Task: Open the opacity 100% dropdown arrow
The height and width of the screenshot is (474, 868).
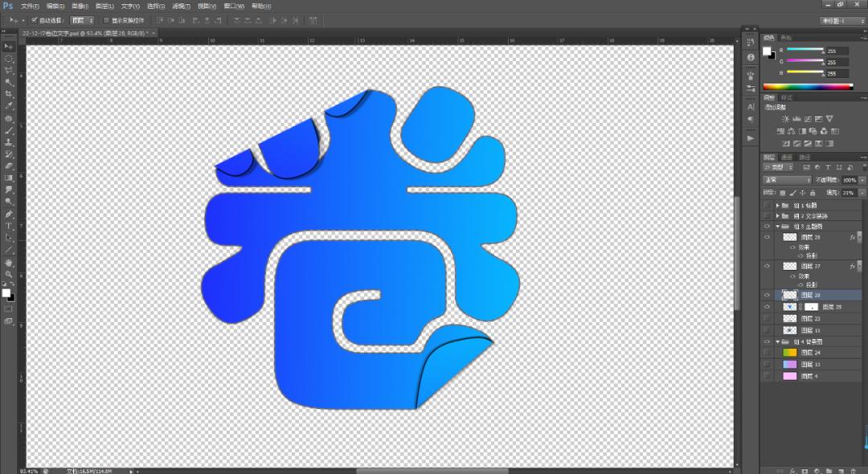Action: pyautogui.click(x=862, y=180)
